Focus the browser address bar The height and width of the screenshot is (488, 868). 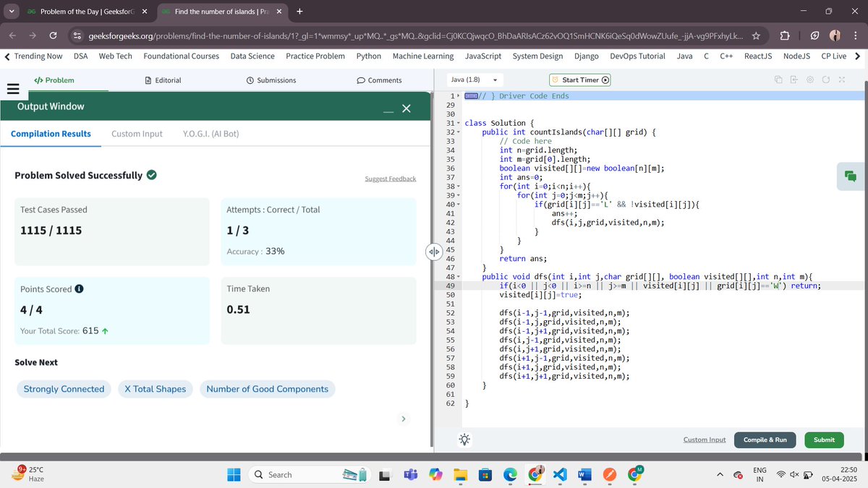[416, 35]
